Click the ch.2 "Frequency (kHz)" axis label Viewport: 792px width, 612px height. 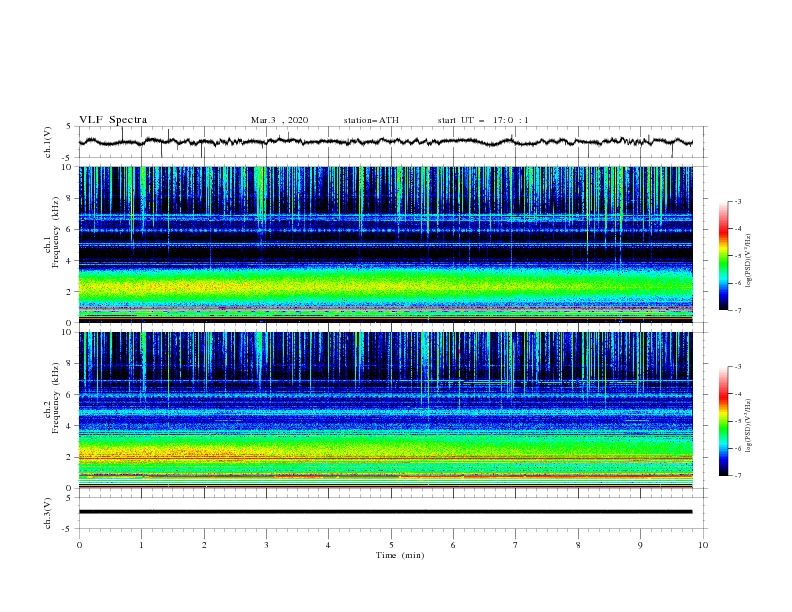[x=56, y=398]
